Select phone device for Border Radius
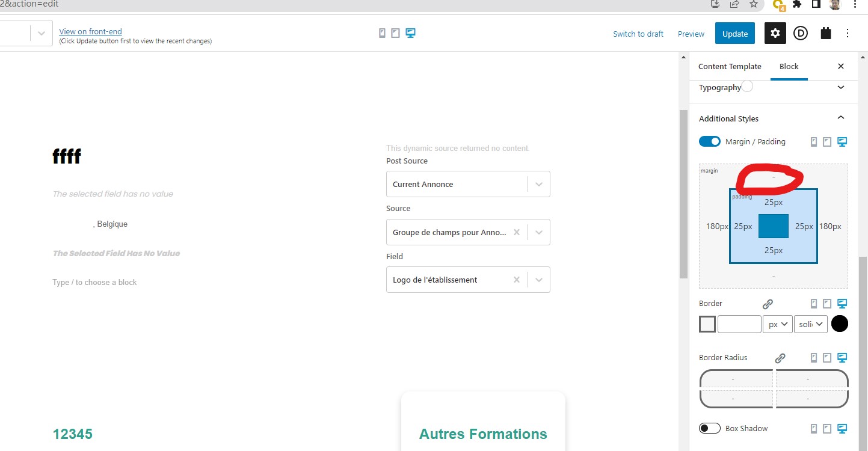 pyautogui.click(x=814, y=358)
